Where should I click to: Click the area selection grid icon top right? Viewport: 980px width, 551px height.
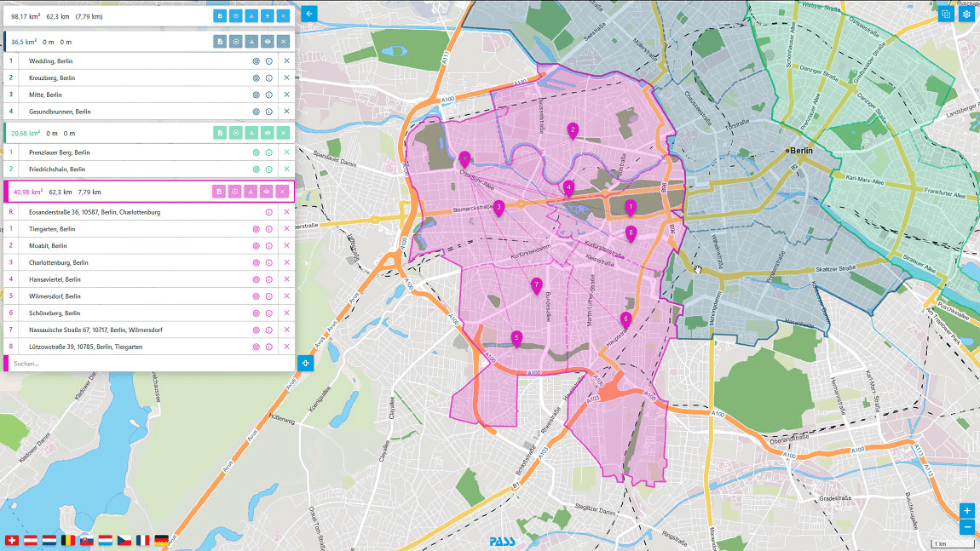(946, 14)
